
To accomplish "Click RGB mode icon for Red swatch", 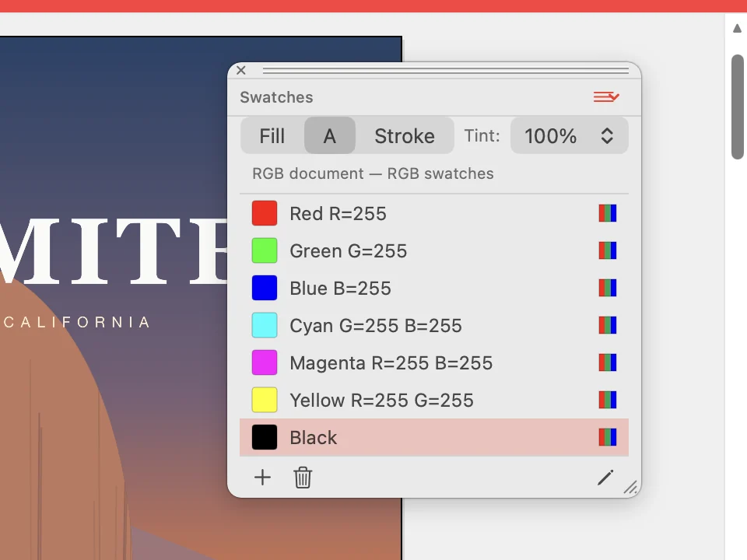I will (608, 213).
